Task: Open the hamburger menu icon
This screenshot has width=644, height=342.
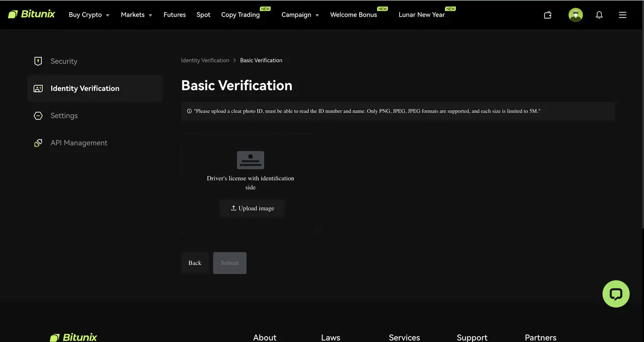Action: 622,15
